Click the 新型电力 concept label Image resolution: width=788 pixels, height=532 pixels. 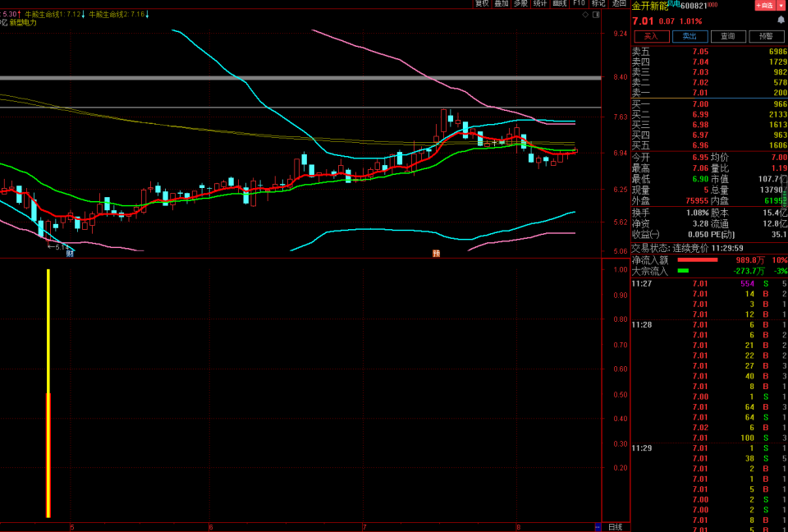click(x=23, y=23)
